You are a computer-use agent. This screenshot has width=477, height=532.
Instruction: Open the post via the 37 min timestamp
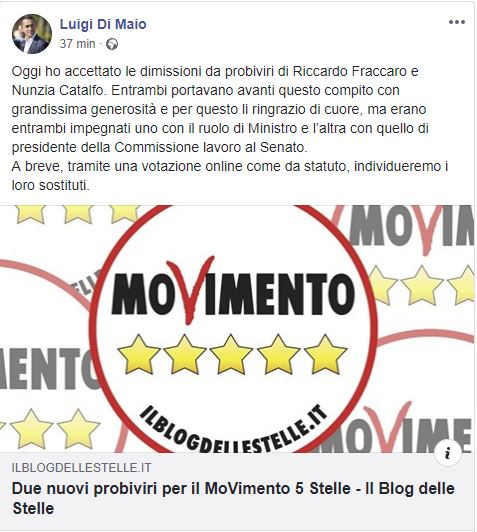coord(77,44)
